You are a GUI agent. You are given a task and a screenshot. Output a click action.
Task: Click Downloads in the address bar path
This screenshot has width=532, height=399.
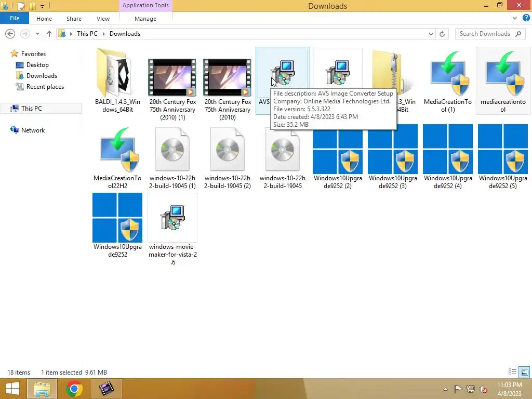click(x=125, y=34)
